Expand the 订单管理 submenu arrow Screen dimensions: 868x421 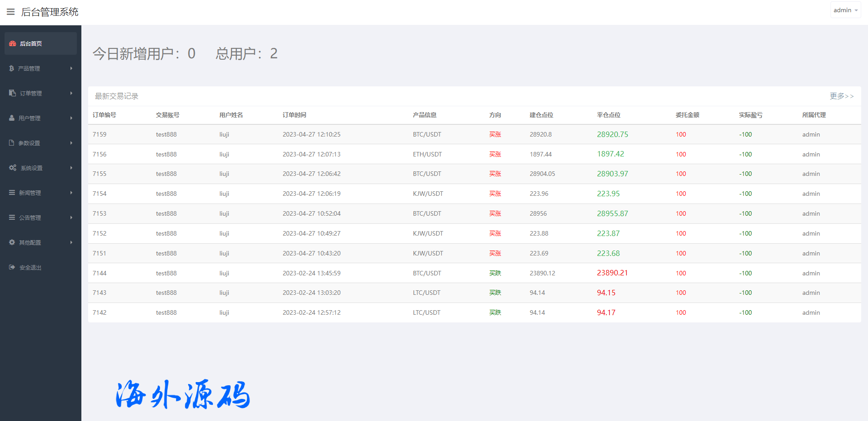pyautogui.click(x=71, y=93)
